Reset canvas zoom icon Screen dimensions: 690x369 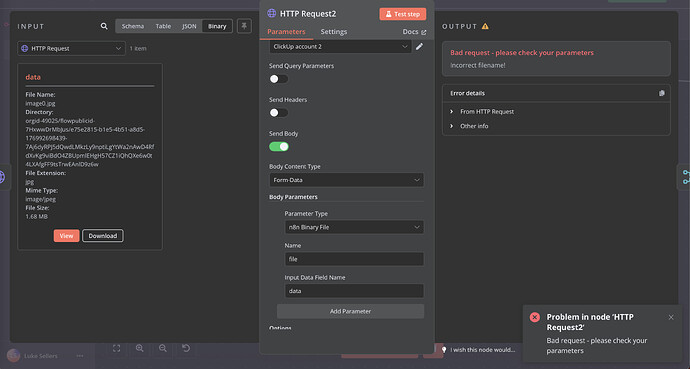(x=186, y=348)
